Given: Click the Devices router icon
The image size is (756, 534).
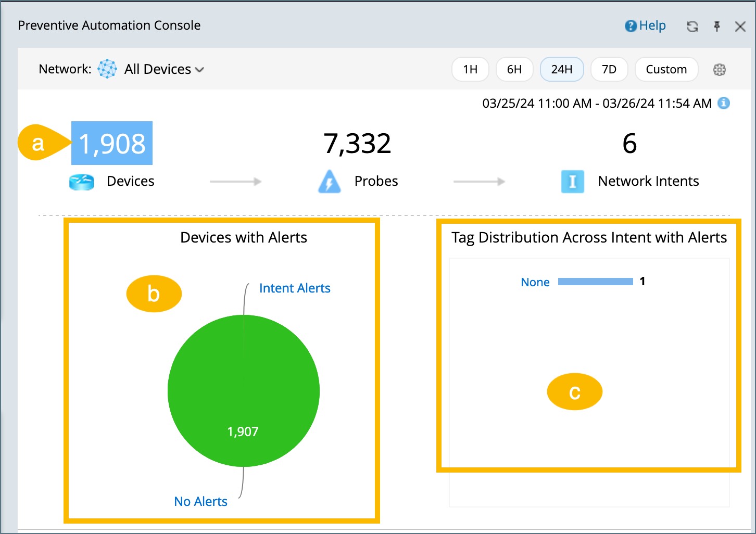Looking at the screenshot, I should click(x=82, y=182).
